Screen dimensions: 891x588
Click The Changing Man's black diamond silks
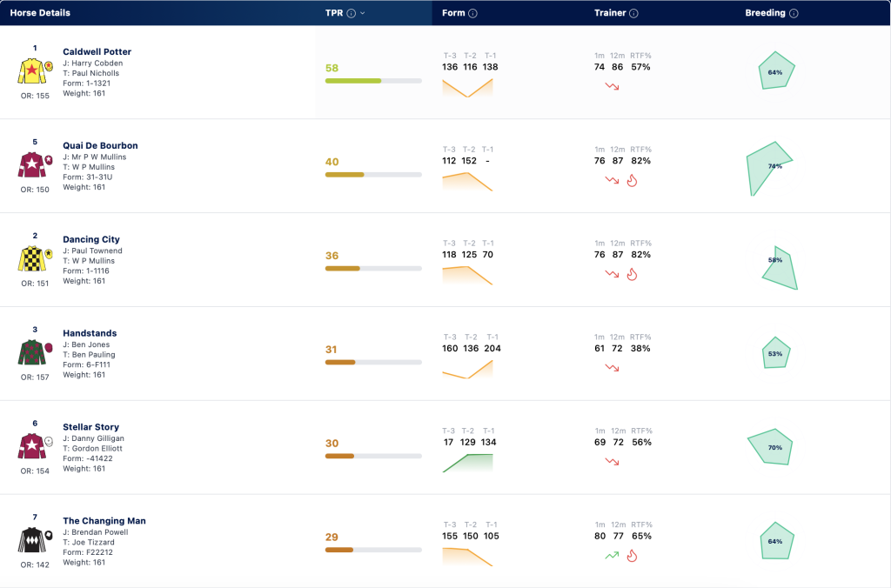point(35,539)
